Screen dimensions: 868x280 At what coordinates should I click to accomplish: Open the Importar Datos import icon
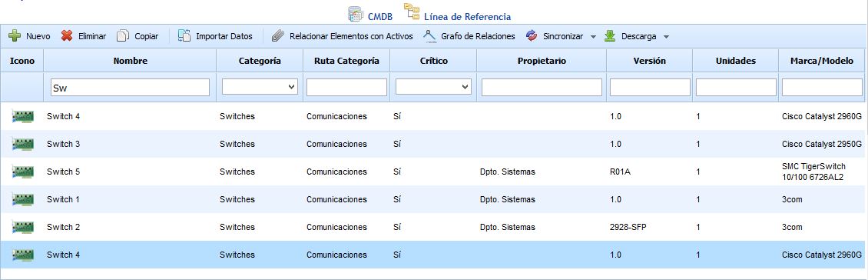pos(184,36)
